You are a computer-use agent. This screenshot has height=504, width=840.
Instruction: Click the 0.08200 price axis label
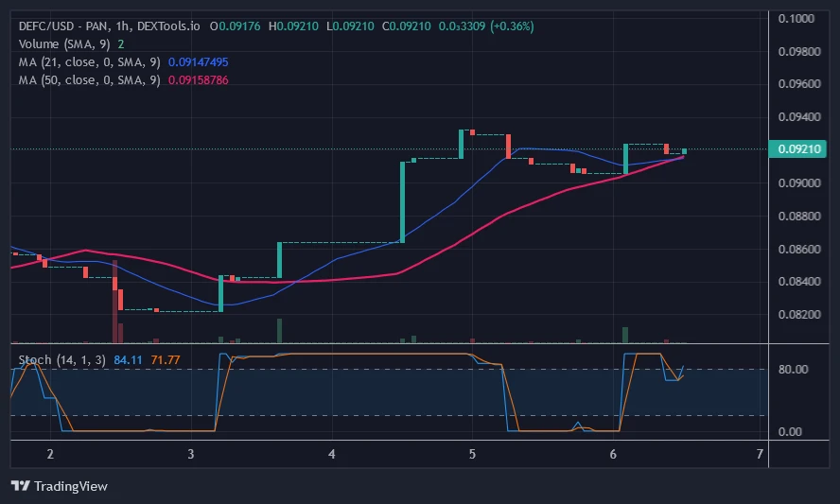click(x=798, y=314)
